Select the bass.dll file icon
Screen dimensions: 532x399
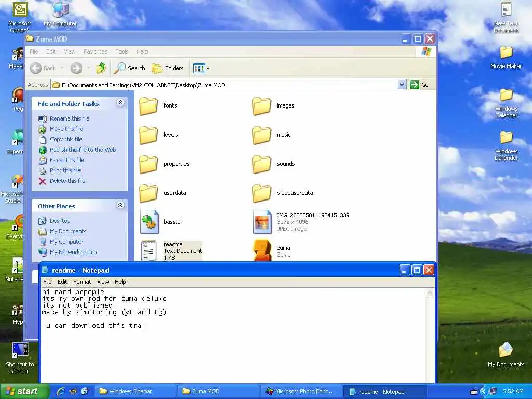[x=149, y=222]
